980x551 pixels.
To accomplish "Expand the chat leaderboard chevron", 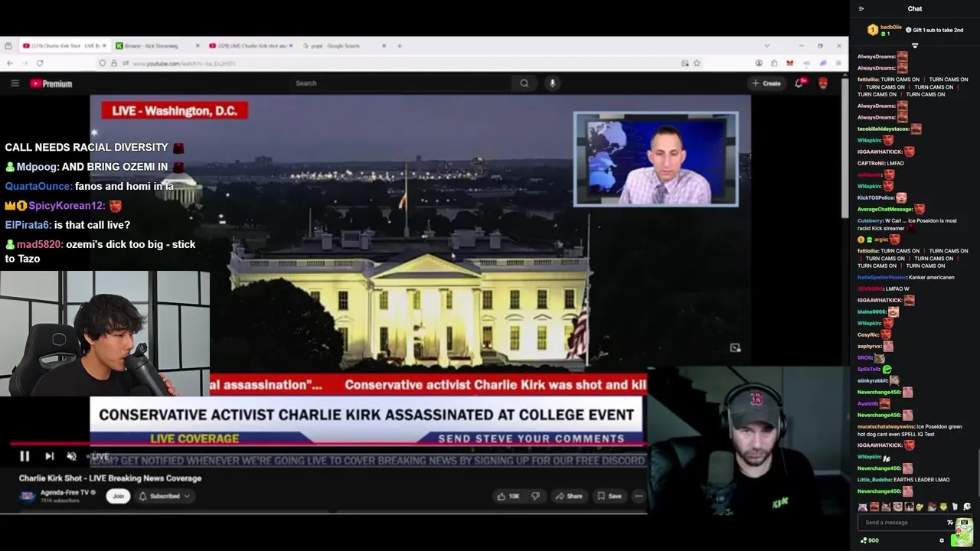I will pos(914,46).
